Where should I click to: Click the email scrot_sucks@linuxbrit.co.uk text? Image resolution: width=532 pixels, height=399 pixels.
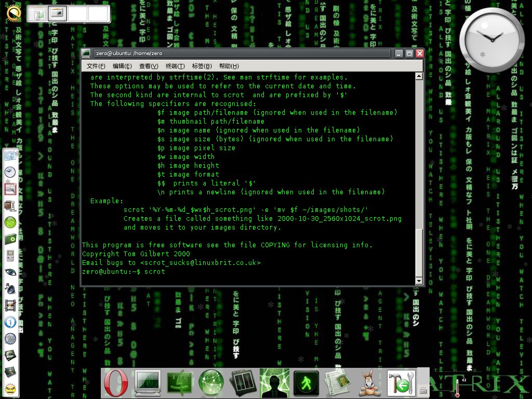(201, 262)
